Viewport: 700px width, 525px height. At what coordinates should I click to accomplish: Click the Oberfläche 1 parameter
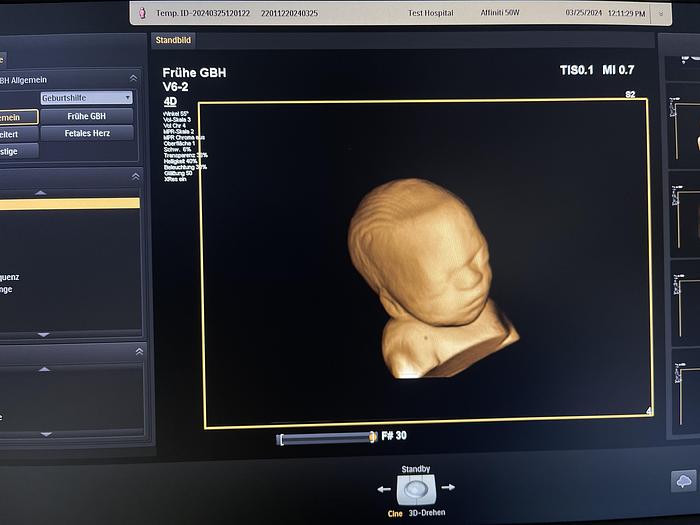179,144
